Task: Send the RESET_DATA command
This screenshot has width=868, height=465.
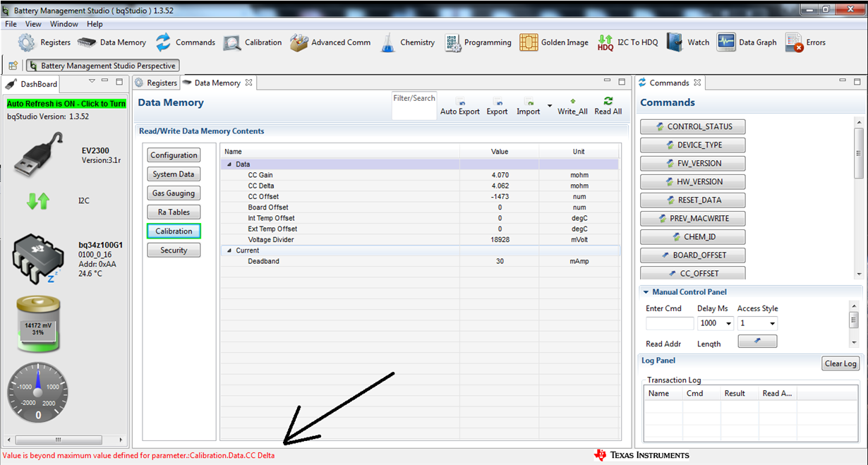Action: (x=693, y=200)
